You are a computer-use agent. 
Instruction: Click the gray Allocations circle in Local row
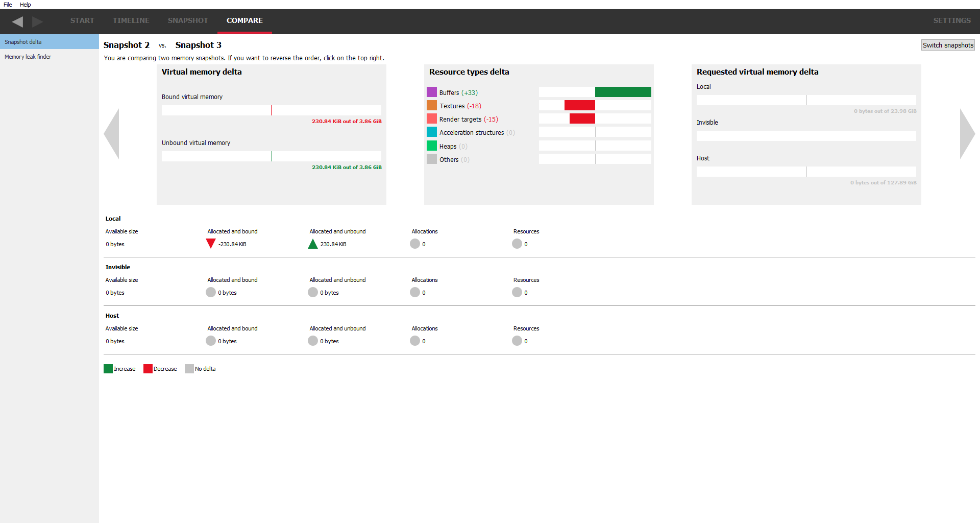[415, 244]
